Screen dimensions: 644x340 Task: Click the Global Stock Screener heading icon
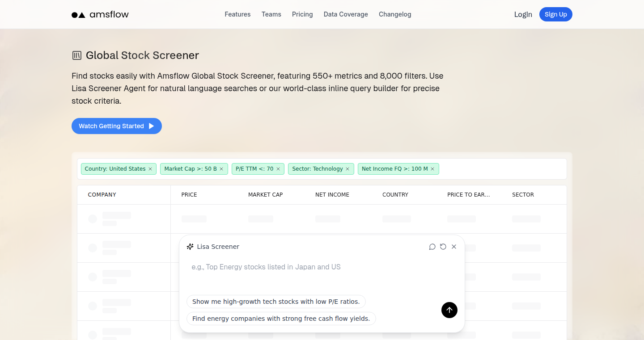(x=77, y=55)
